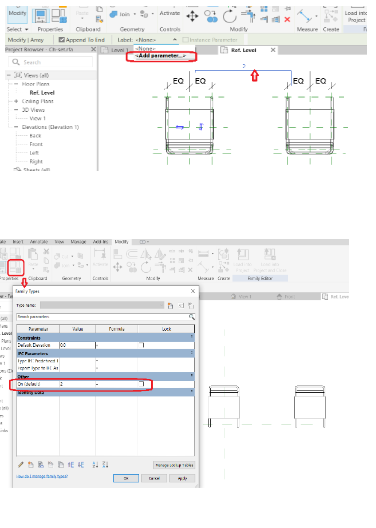Click New Type icon next to Type name
376x528 pixels.
click(171, 305)
